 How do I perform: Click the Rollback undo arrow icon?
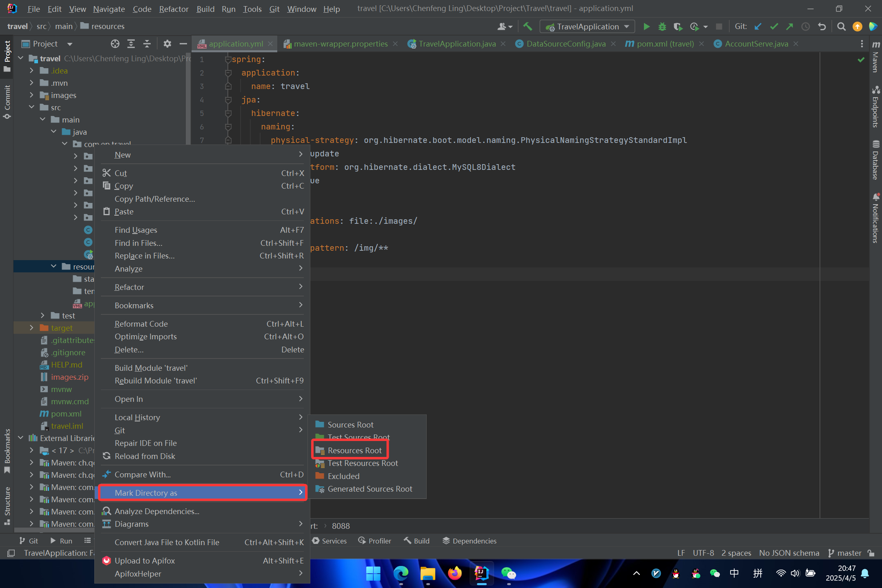point(822,27)
